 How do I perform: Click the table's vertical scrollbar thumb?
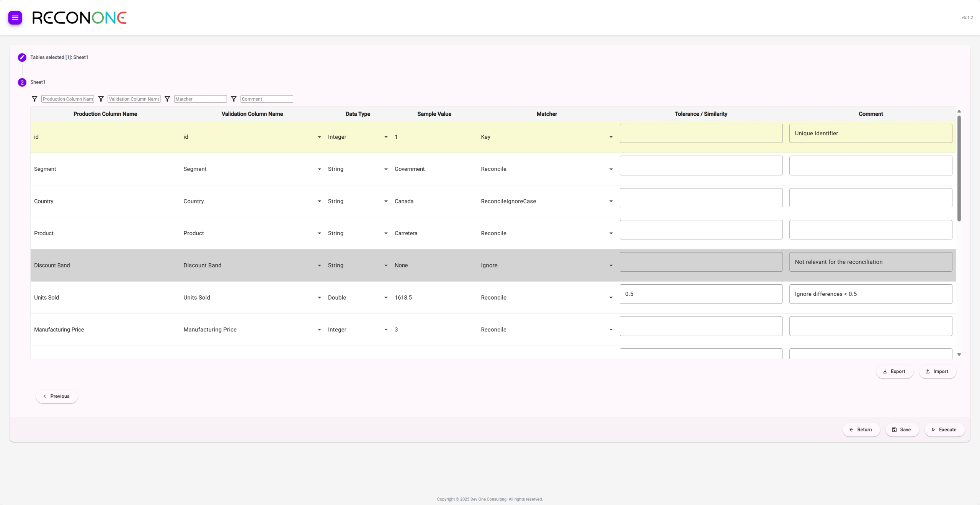(x=959, y=169)
